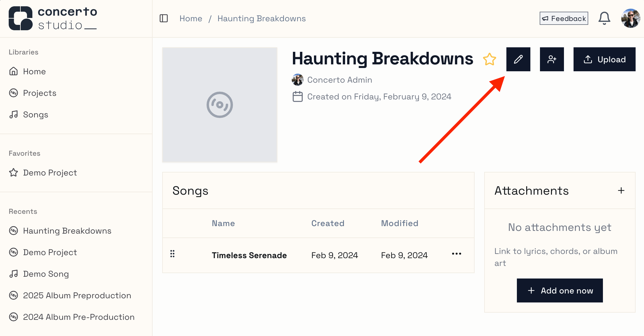This screenshot has height=336, width=644.
Task: Send feedback via the Feedback button
Action: [x=564, y=19]
